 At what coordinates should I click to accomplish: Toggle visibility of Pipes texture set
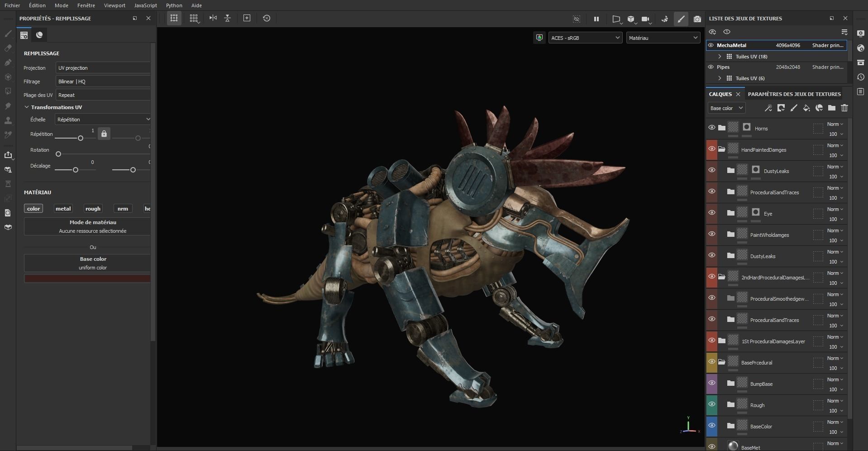point(711,67)
